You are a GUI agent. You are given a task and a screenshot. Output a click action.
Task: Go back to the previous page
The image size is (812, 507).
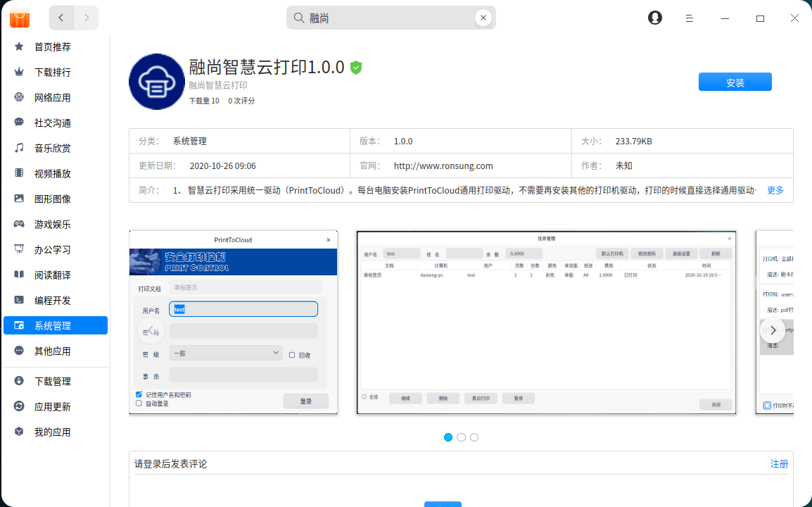tap(62, 18)
